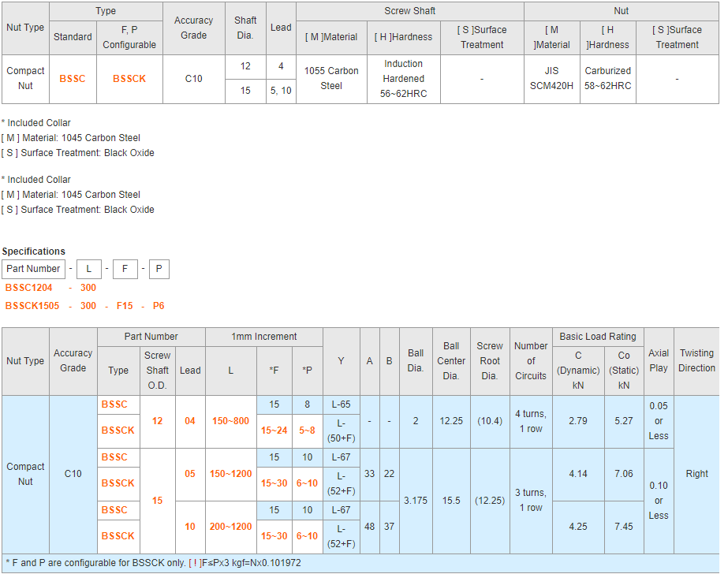Click the BSSC1204 example part number
The width and height of the screenshot is (728, 574).
[x=29, y=288]
